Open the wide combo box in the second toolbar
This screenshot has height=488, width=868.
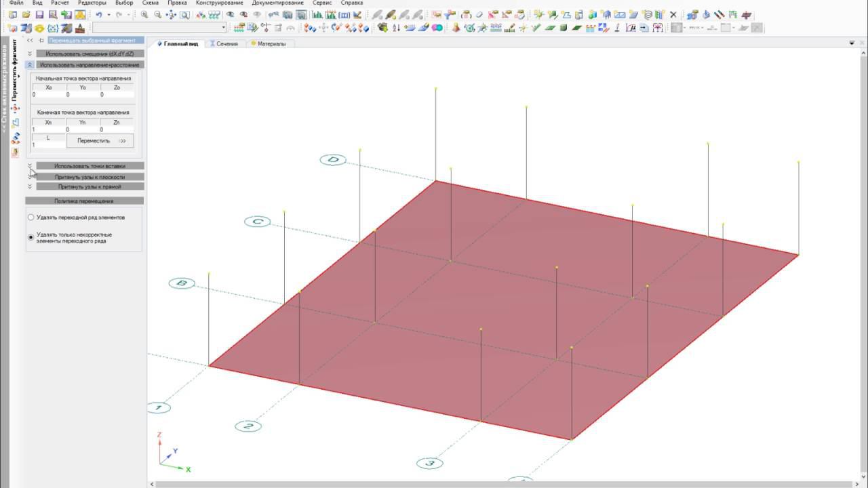159,28
